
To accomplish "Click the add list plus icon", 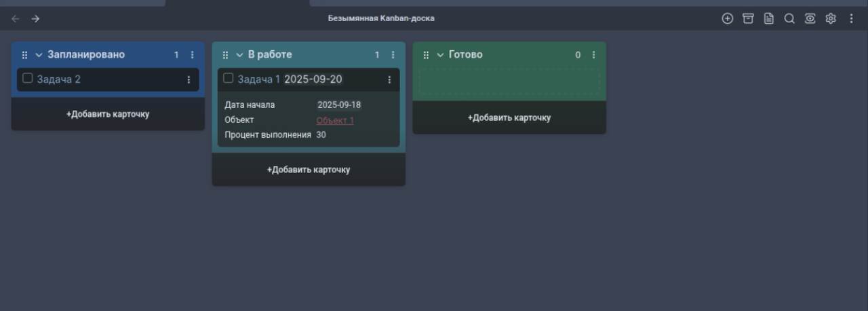I will click(x=728, y=19).
